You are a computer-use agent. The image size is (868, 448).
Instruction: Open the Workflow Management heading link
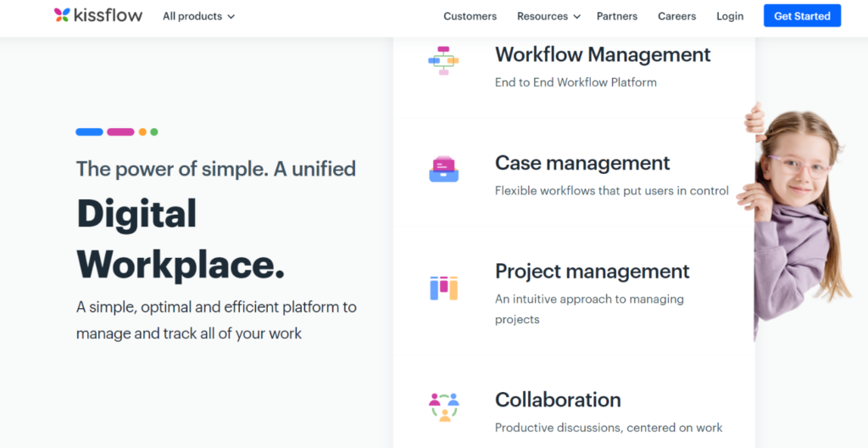click(603, 54)
